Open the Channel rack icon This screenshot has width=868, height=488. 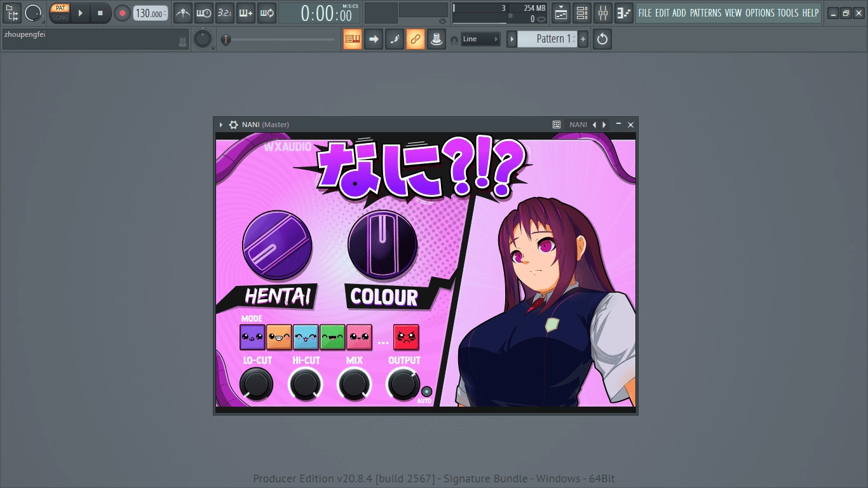(x=581, y=13)
